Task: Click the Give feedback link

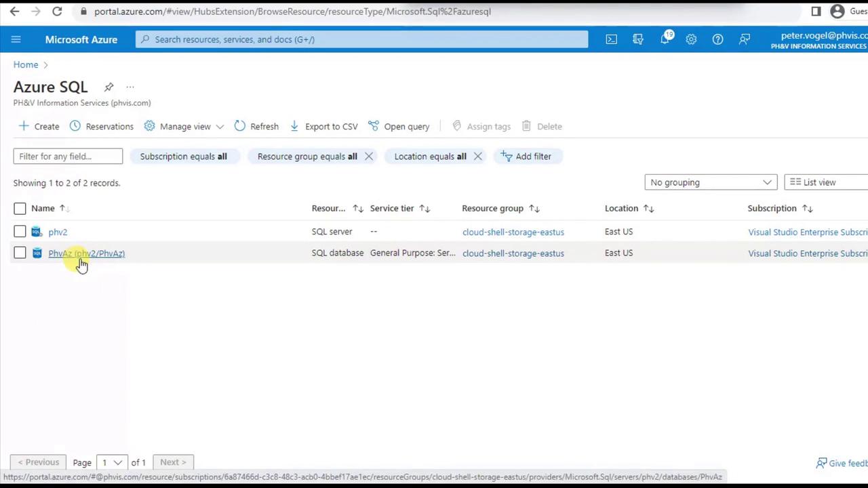Action: tap(842, 463)
